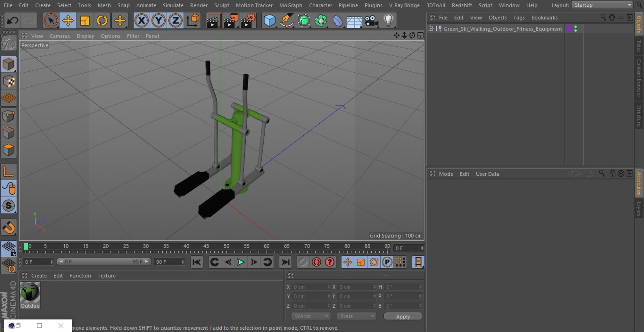This screenshot has width=644, height=332.
Task: Activate the Rotate tool
Action: 102,21
